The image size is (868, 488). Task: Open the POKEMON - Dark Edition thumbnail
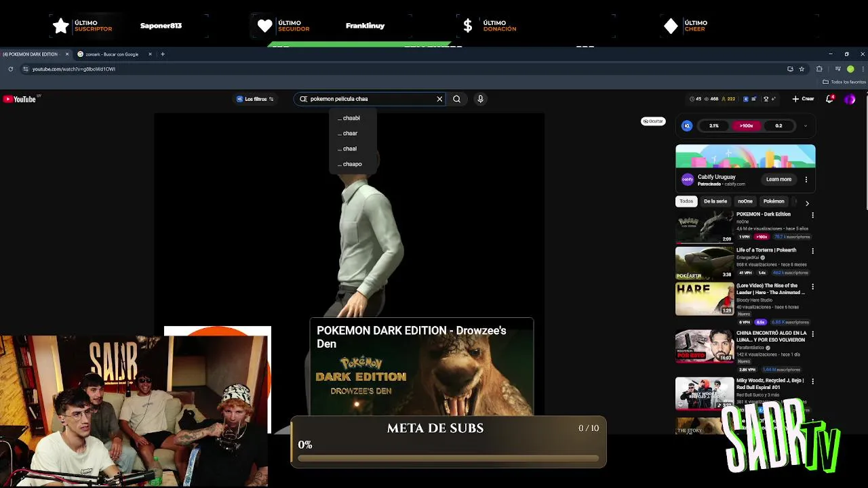click(x=704, y=226)
